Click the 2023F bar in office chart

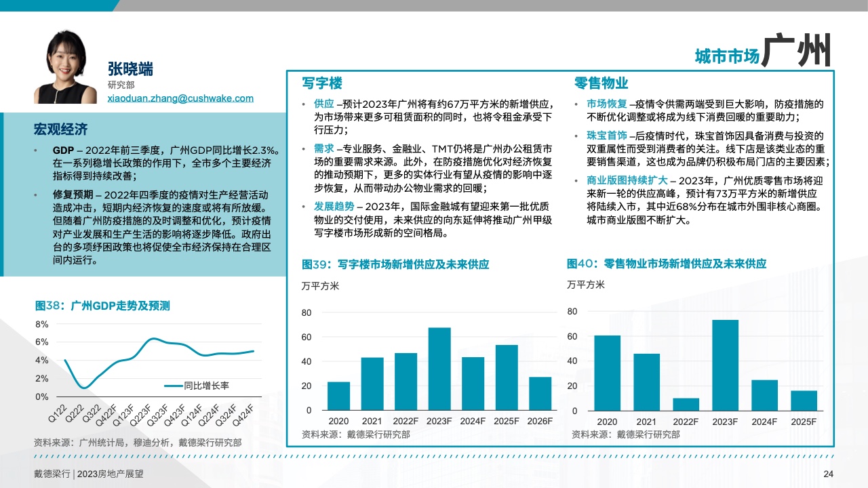pos(439,369)
